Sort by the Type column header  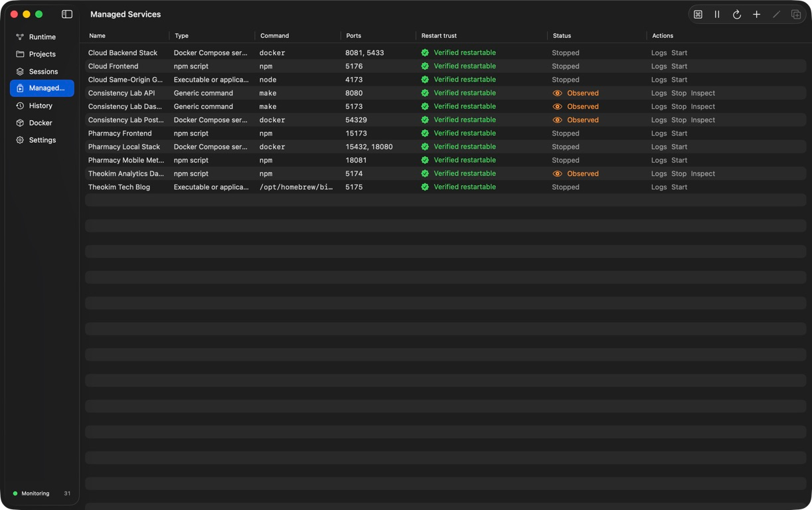(181, 36)
